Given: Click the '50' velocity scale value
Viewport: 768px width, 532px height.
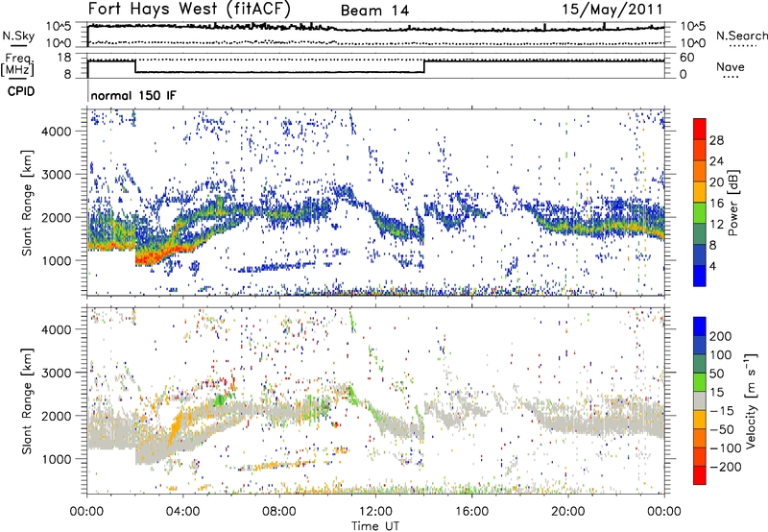Looking at the screenshot, I should [716, 374].
